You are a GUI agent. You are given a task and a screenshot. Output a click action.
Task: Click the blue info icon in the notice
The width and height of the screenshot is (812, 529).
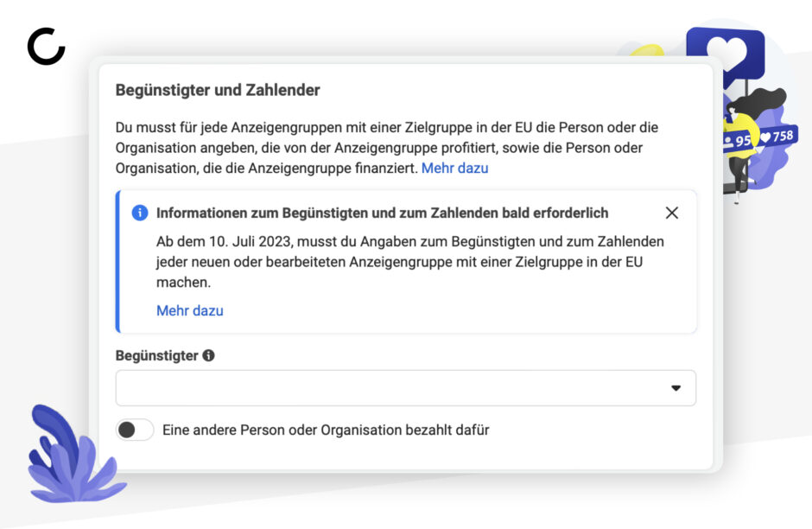click(x=140, y=213)
